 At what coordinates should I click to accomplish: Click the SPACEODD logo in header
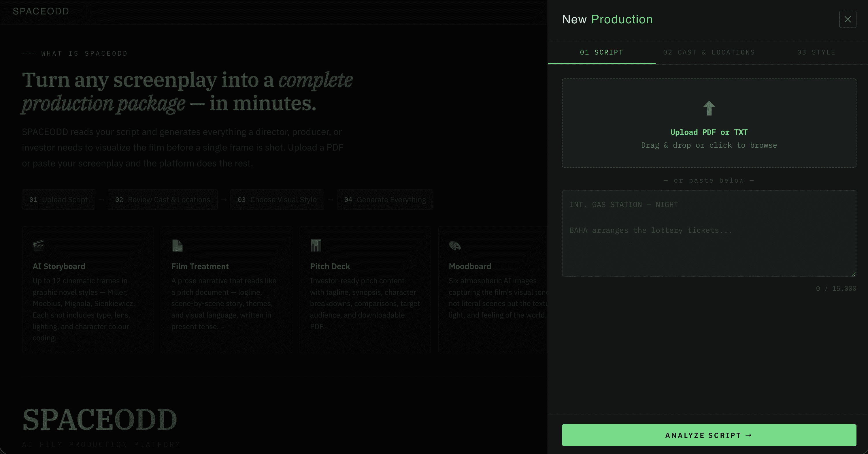click(41, 11)
